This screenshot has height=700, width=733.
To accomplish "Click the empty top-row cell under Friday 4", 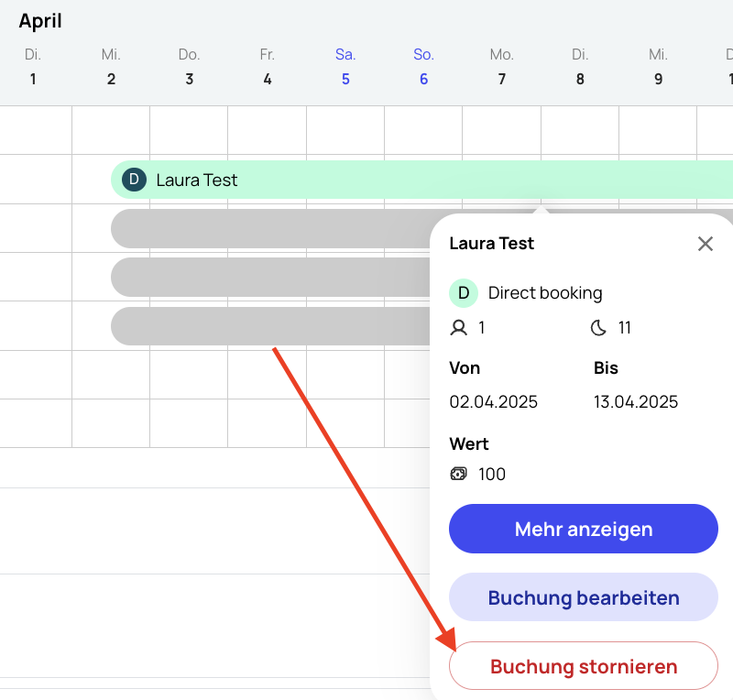I will pos(267,130).
